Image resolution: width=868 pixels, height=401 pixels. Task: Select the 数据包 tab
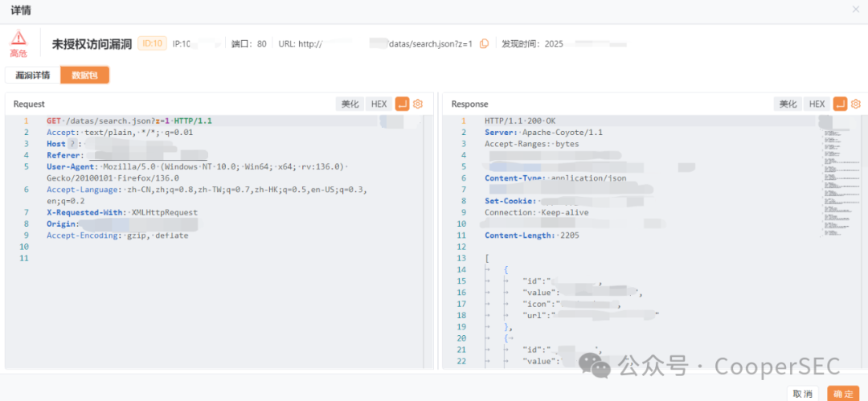[84, 76]
